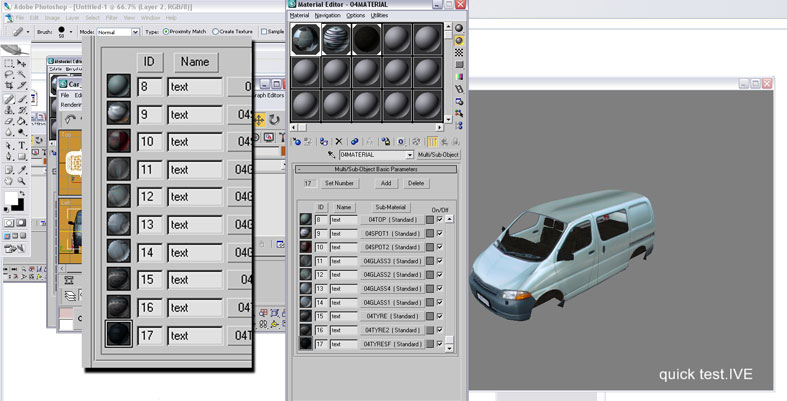Toggle On/Off checkbox for 04GLASS2 material
Image resolution: width=787 pixels, height=401 pixels.
pyautogui.click(x=439, y=274)
